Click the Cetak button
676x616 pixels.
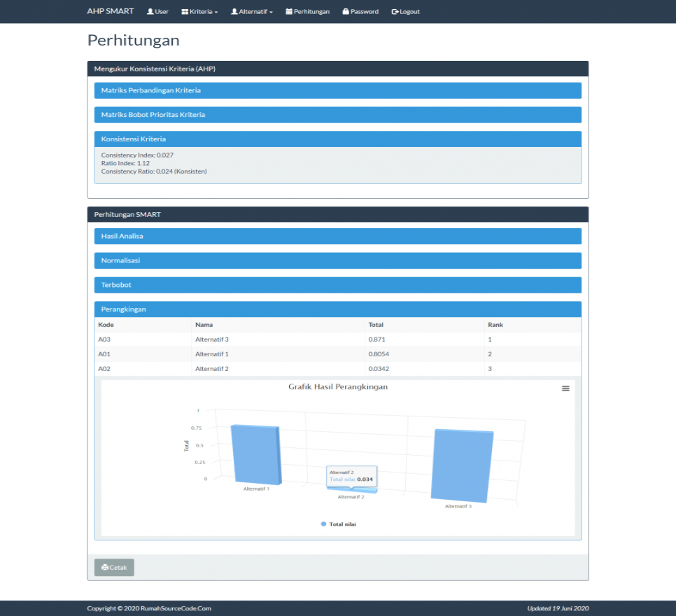pos(114,567)
